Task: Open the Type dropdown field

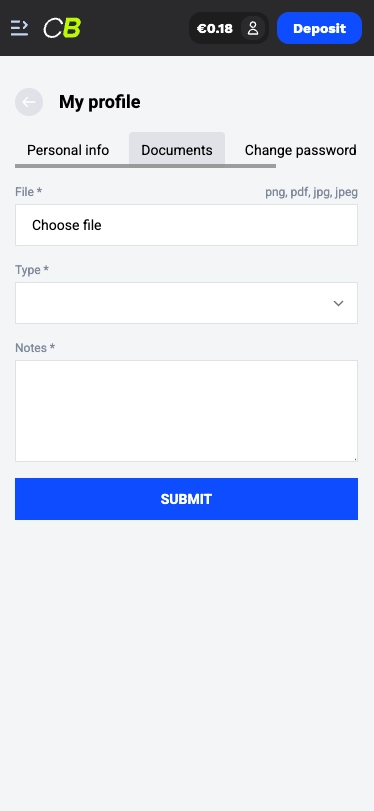Action: coord(186,303)
